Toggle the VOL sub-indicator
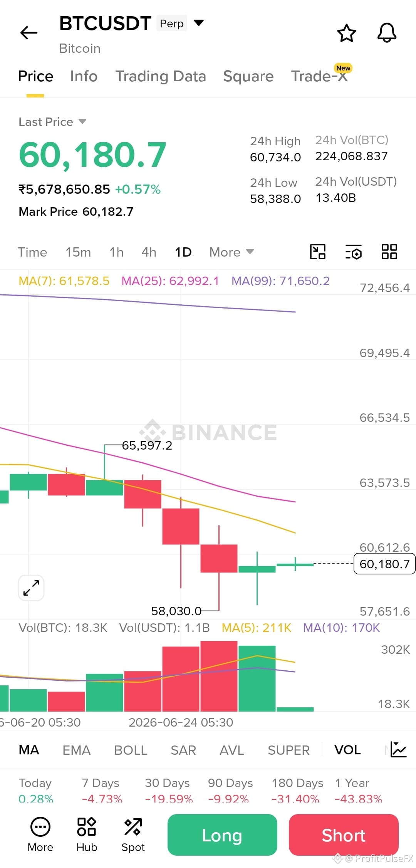Viewport: 416px width, 868px height. [x=347, y=750]
